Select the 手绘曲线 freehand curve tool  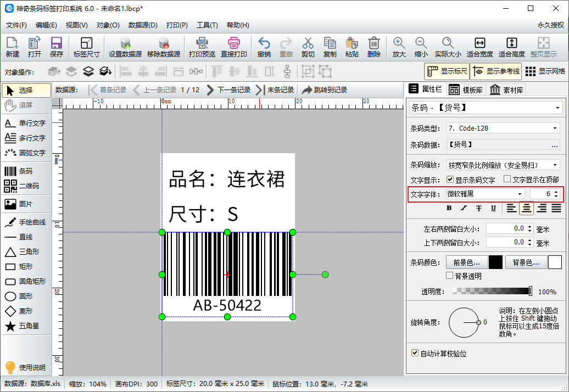(x=26, y=222)
